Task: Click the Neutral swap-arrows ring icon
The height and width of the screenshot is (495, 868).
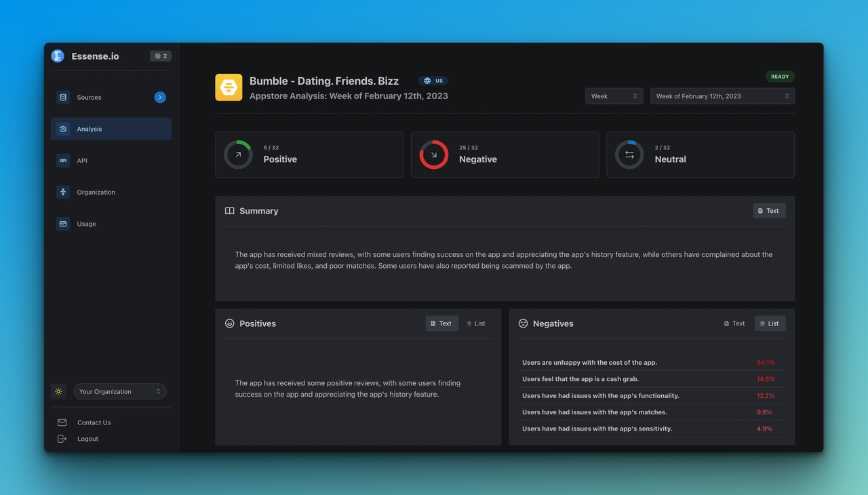Action: click(x=629, y=155)
